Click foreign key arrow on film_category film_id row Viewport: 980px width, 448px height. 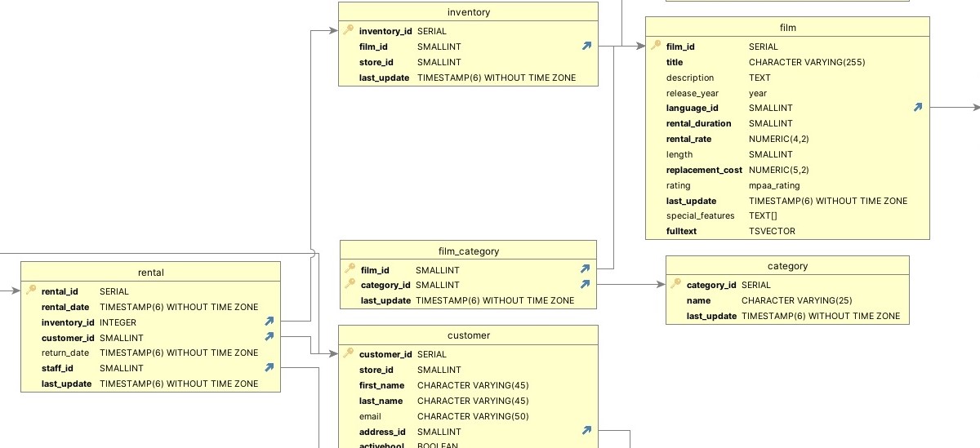(585, 269)
